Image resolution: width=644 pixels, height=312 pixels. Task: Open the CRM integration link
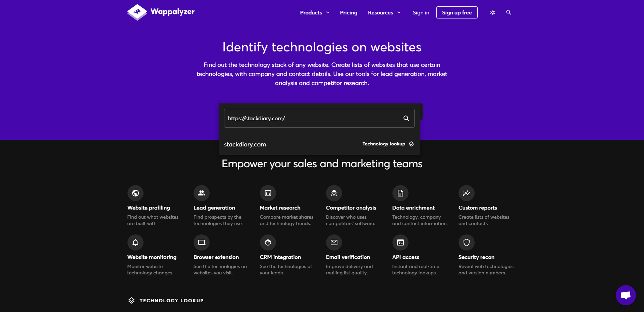click(280, 257)
